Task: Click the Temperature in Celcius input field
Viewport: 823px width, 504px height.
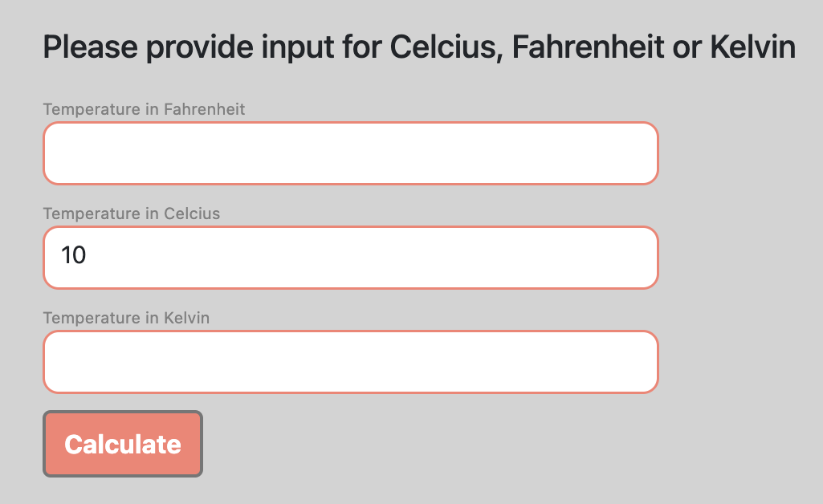Action: 349,257
